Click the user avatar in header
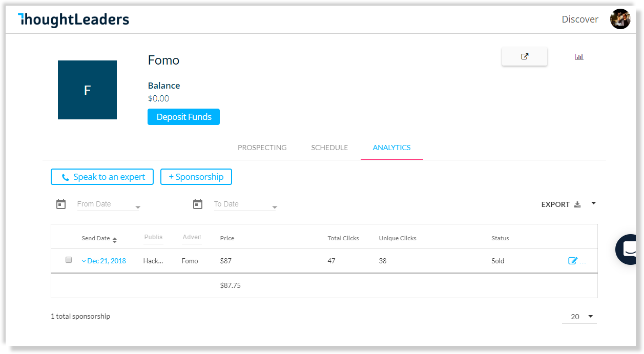Image resolution: width=644 pixels, height=354 pixels. pos(620,19)
